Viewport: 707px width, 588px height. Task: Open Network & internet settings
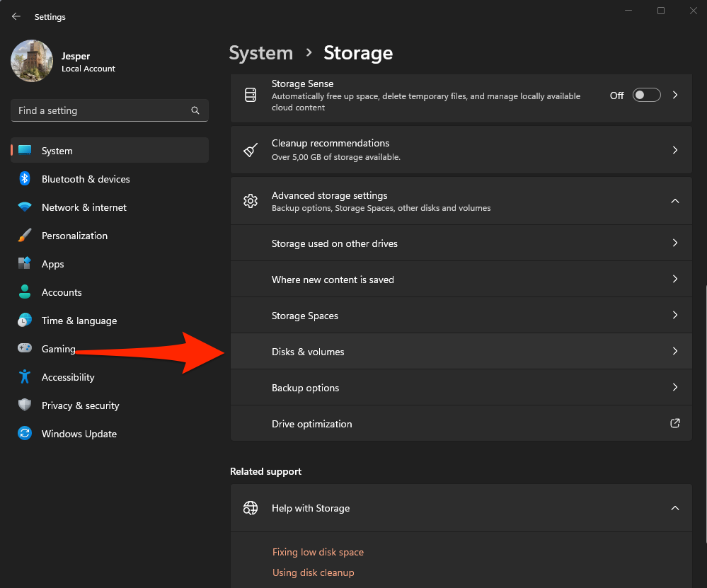point(84,207)
